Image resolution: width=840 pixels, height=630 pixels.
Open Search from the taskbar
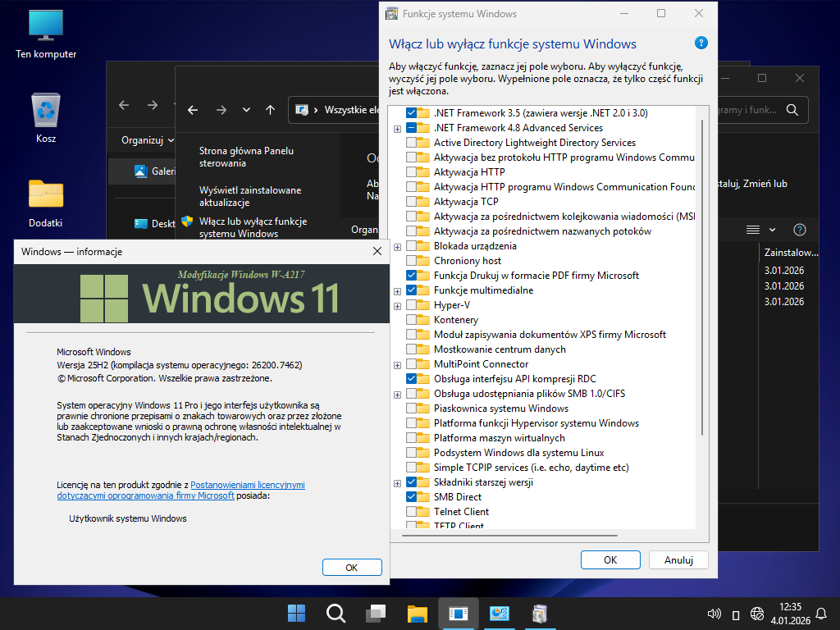[336, 613]
